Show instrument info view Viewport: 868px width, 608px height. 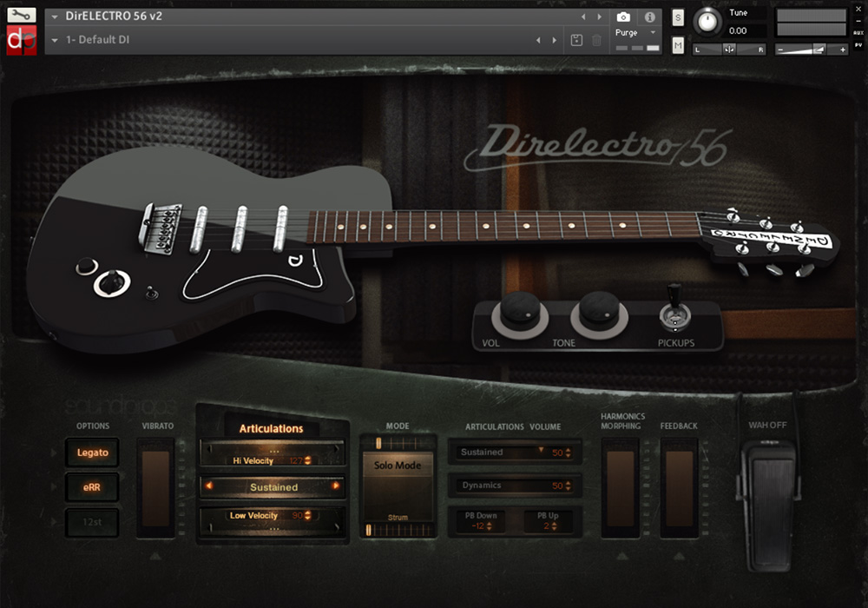point(649,17)
